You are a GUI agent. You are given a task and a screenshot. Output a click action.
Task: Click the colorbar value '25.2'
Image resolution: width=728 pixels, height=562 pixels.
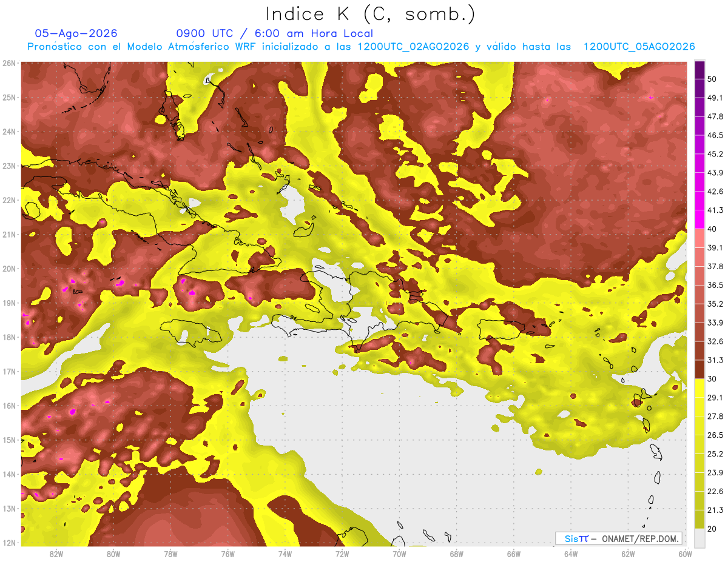coord(715,453)
